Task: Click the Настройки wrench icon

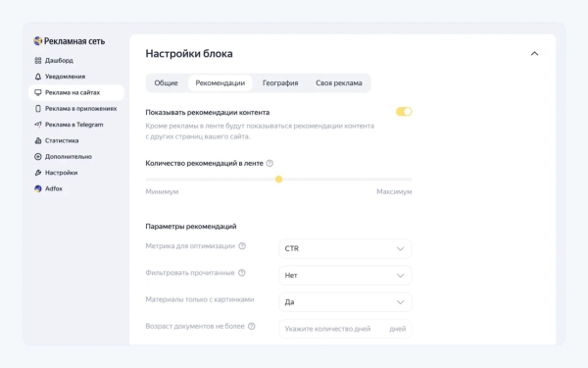Action: (x=38, y=173)
